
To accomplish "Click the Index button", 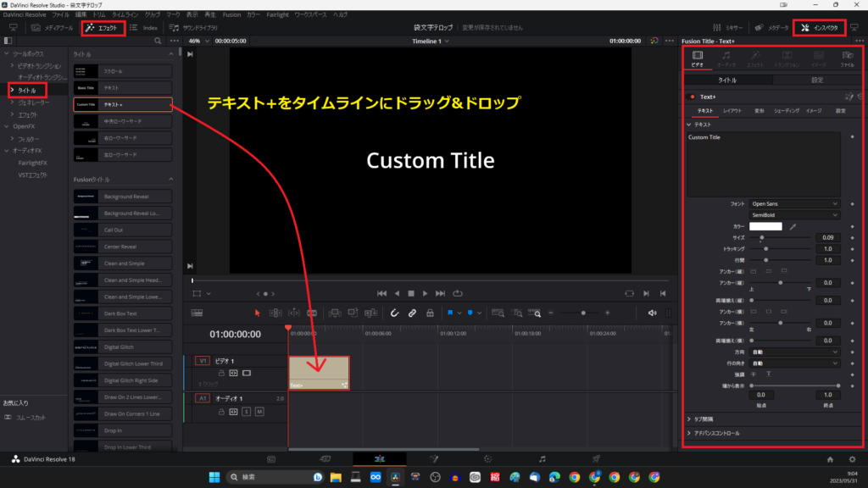I will pos(143,28).
